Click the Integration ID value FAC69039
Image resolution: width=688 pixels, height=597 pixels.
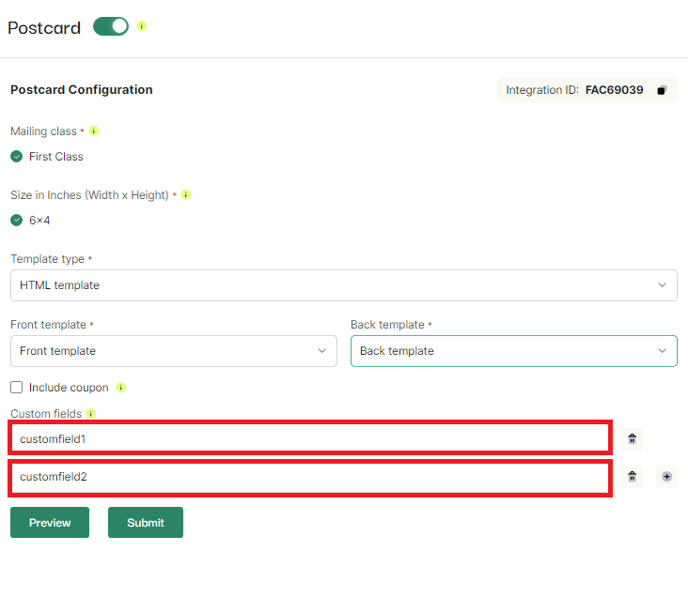coord(614,90)
